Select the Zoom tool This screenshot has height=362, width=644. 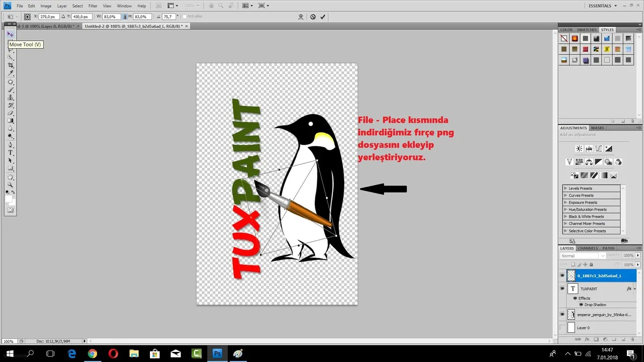[10, 185]
